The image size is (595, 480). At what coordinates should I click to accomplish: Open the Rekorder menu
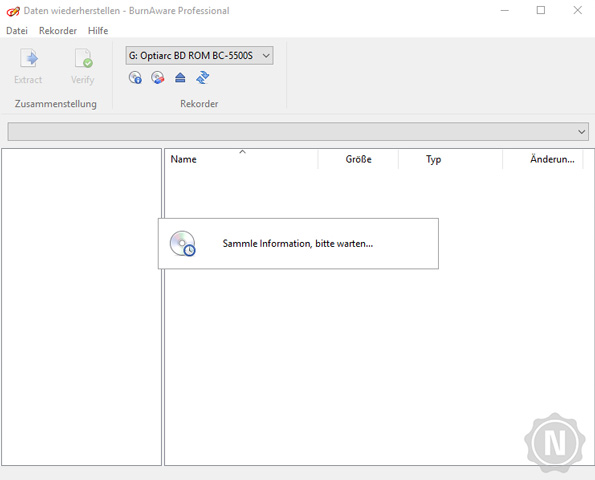(x=58, y=31)
